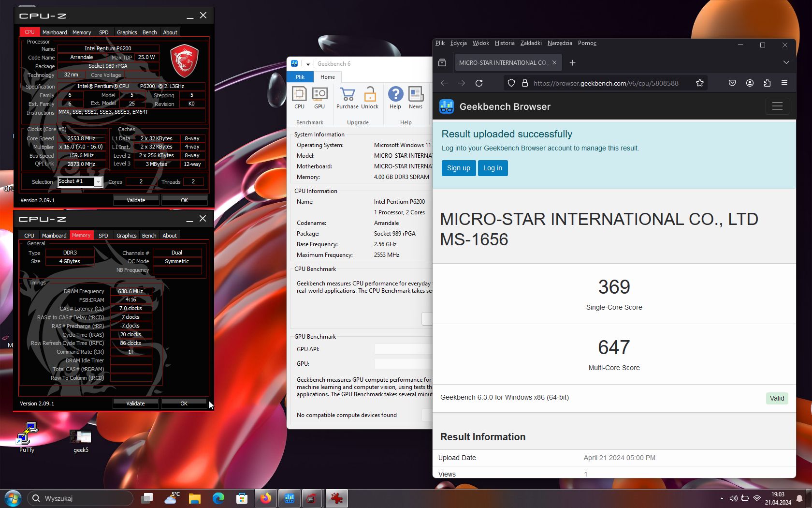Click the tracking protection shield icon
Viewport: 812px width, 508px height.
pyautogui.click(x=511, y=83)
